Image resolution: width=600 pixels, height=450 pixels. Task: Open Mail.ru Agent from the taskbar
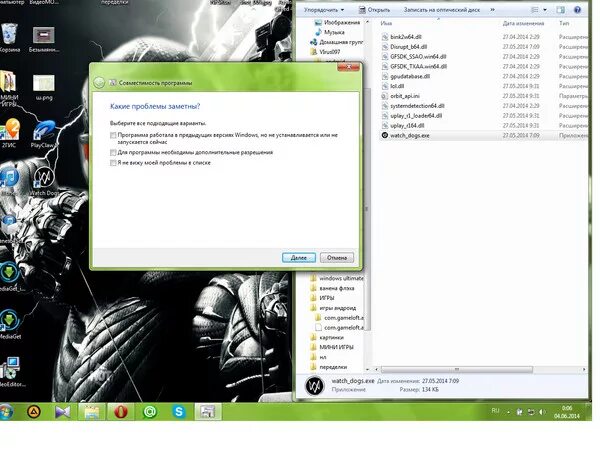point(150,412)
